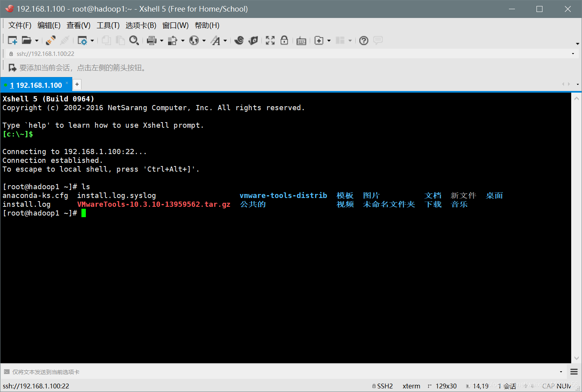Open the 编辑(E) menu
Viewport: 582px width, 392px height.
pos(49,26)
